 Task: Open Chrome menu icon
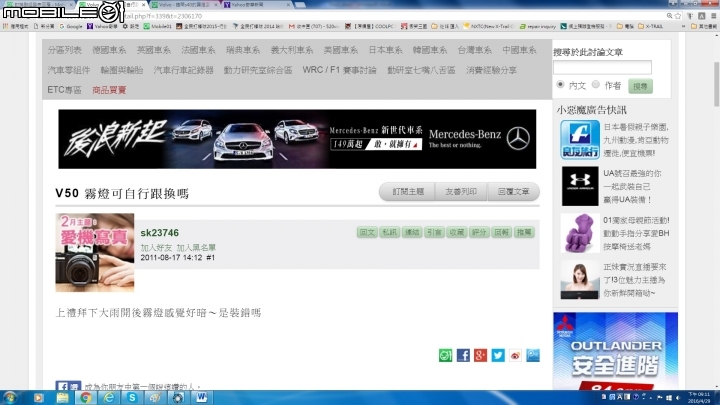tap(713, 16)
